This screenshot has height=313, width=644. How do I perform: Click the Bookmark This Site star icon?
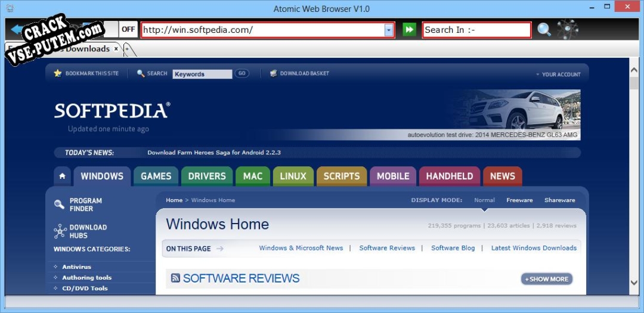(58, 73)
